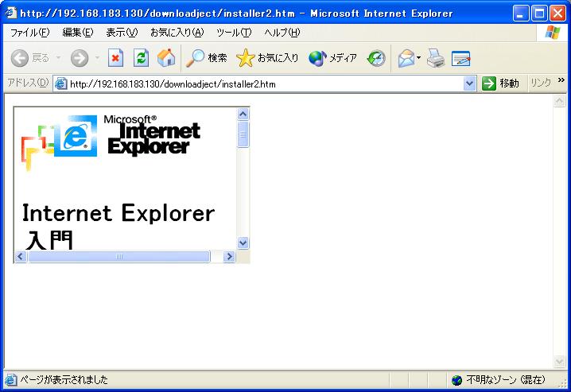Click the Windows flag logo throbber
Screen dimensions: 571x392
(553, 33)
